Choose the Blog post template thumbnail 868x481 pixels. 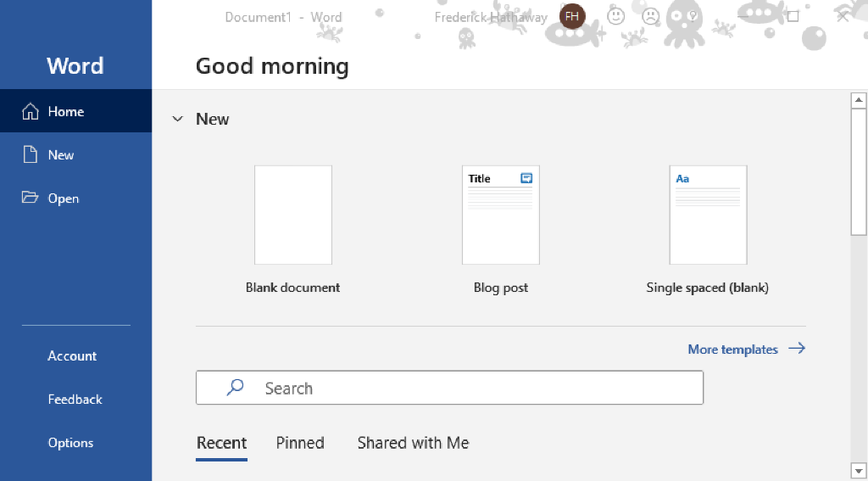tap(500, 215)
